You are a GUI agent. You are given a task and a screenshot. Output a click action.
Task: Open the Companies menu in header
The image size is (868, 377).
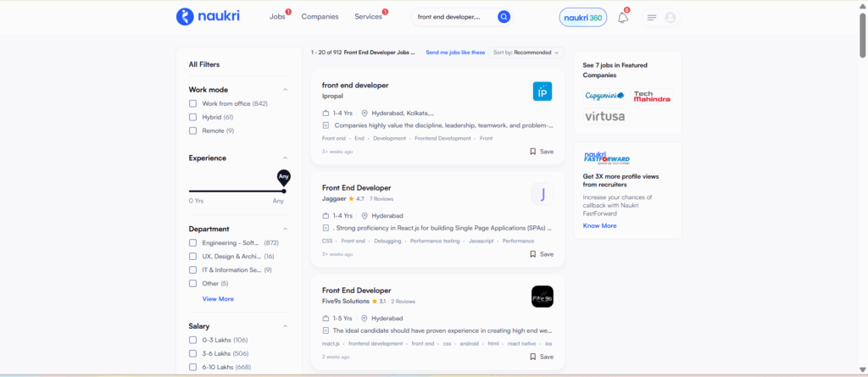(x=320, y=17)
